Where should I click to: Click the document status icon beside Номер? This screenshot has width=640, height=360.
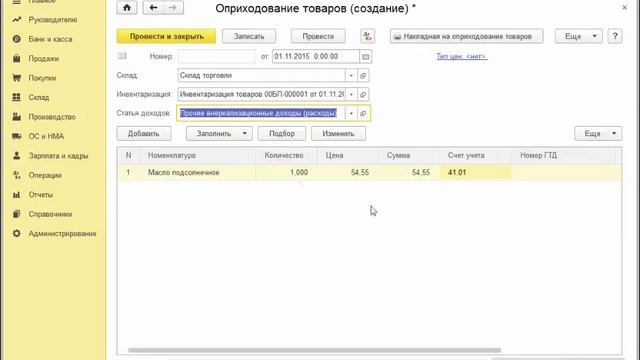(x=122, y=56)
